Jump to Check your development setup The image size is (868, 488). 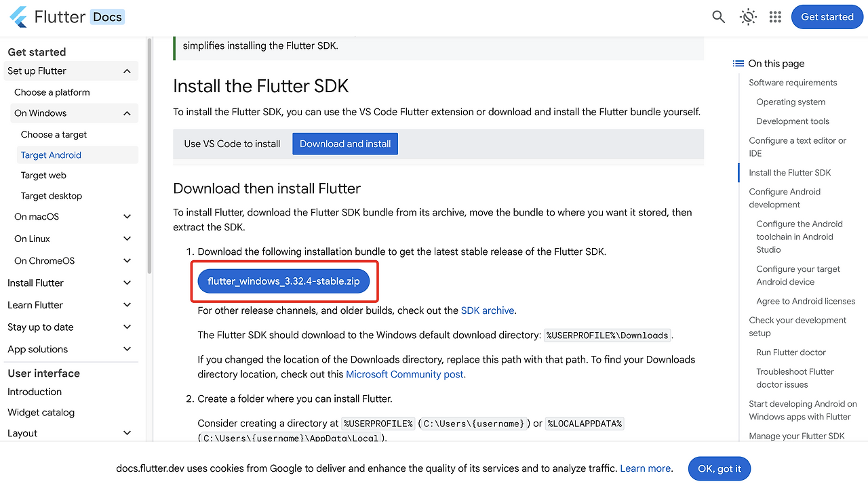[x=797, y=327]
